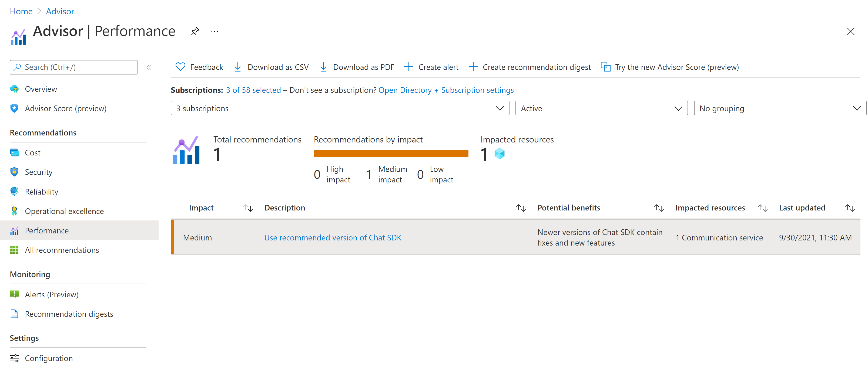Click the Last updated sort toggle
The width and height of the screenshot is (868, 374).
[x=850, y=207]
